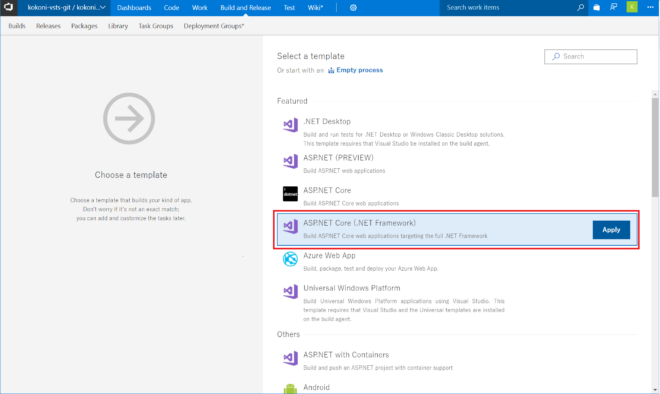
Task: Click the Universal Windows Platform icon
Action: click(290, 291)
